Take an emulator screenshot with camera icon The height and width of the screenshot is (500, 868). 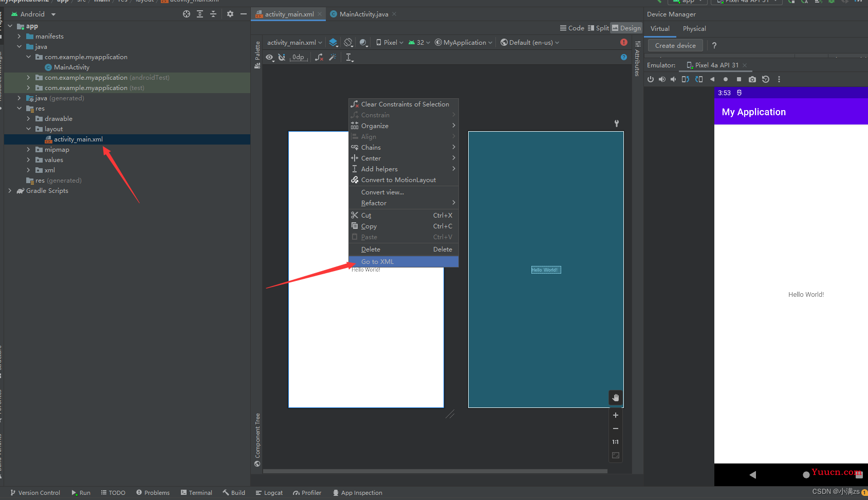[752, 79]
